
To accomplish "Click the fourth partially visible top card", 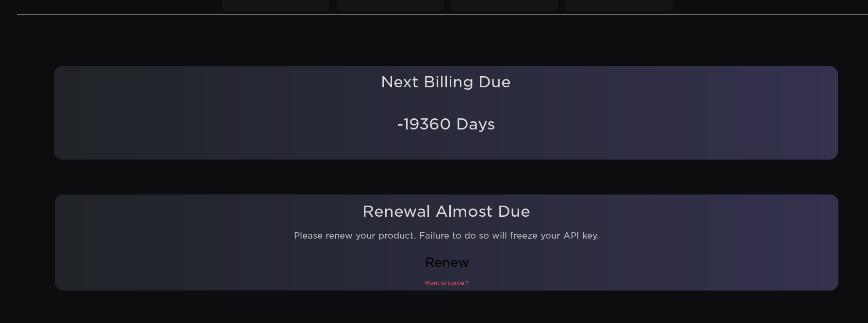I will tap(619, 5).
